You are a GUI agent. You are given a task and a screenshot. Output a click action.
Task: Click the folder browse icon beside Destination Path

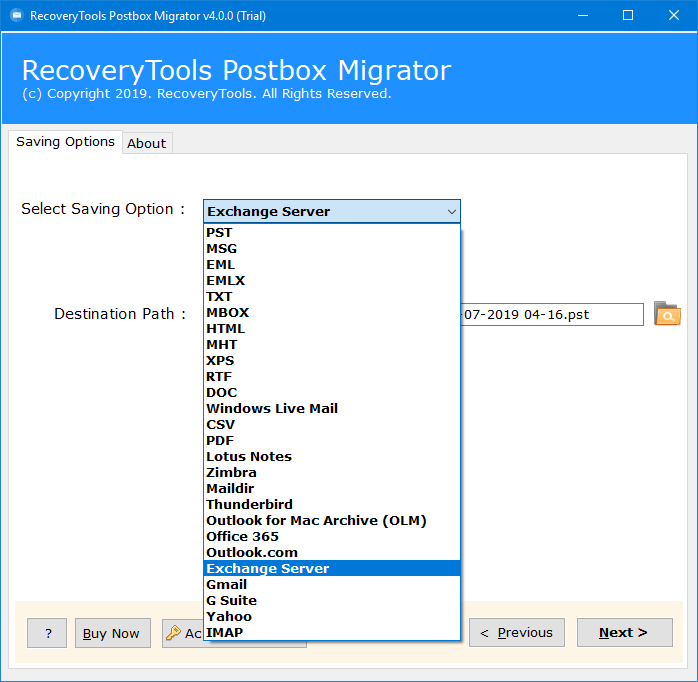(667, 314)
